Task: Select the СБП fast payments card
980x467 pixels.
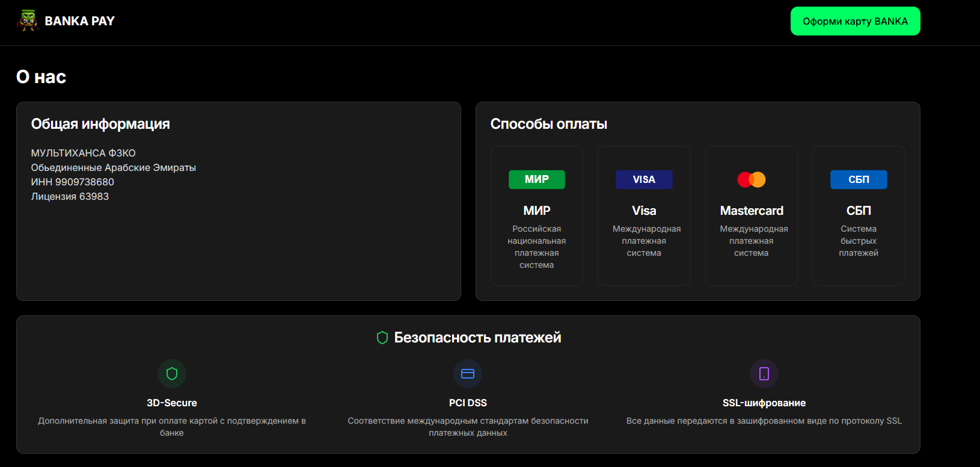Action: 859,215
